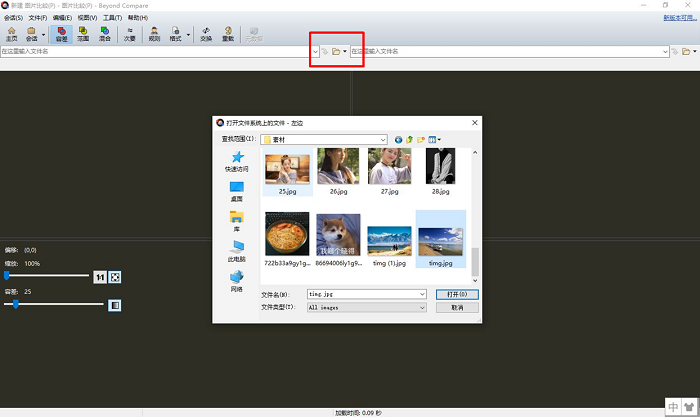Click the 规则 (Rules) toolbar icon

[x=154, y=34]
